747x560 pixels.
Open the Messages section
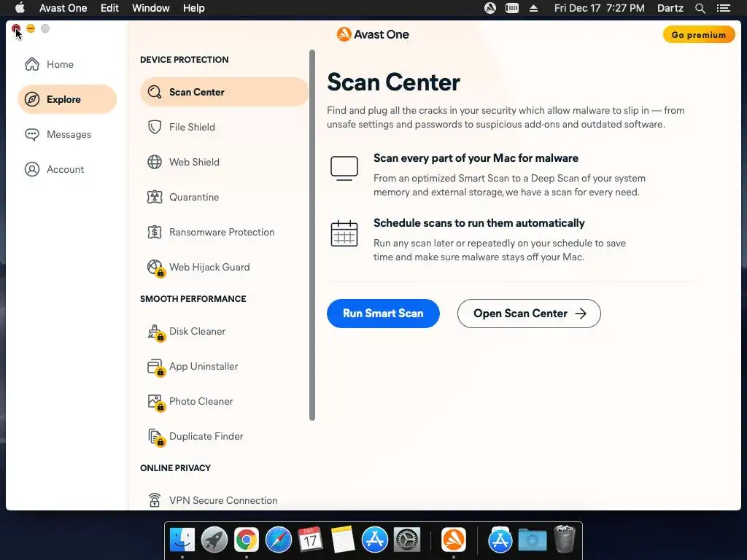coord(69,134)
